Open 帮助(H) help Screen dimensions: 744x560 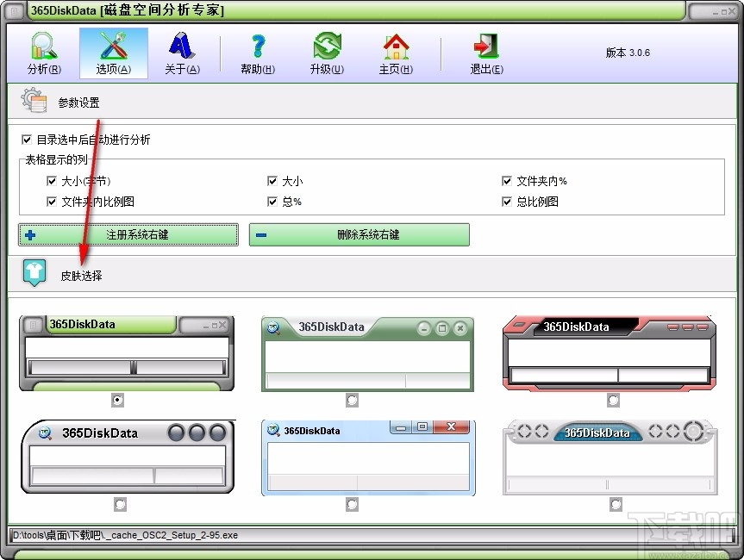point(258,53)
